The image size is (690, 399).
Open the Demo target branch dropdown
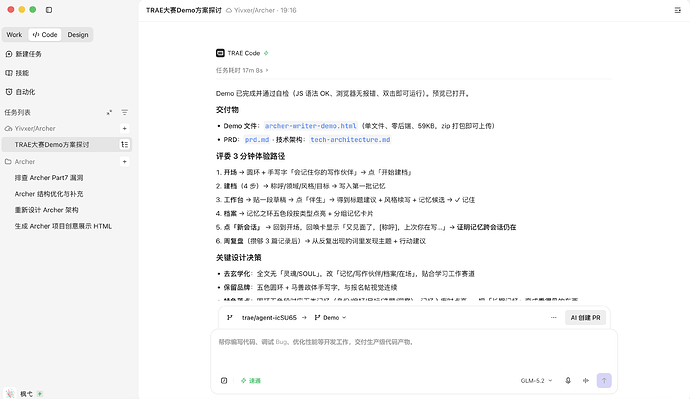[330, 318]
